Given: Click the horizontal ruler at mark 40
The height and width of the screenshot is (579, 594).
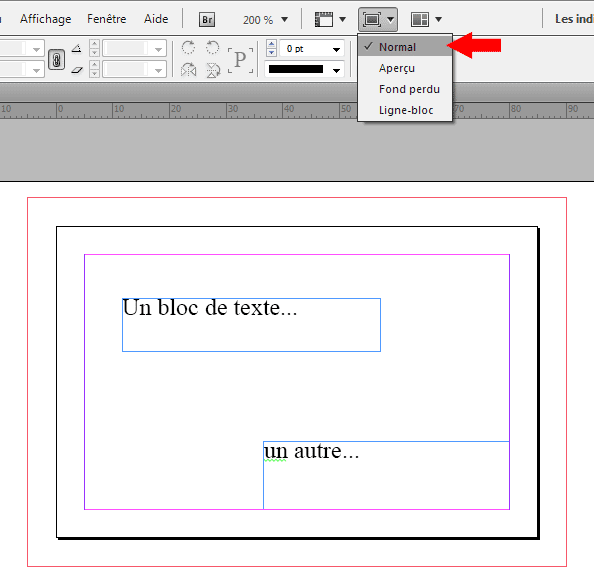Looking at the screenshot, I should (289, 109).
